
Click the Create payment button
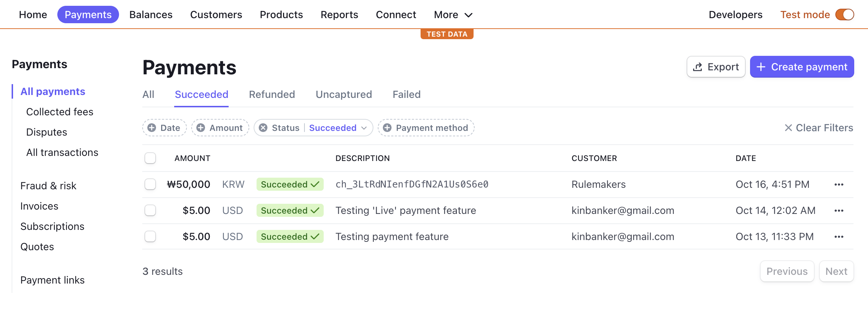[802, 67]
